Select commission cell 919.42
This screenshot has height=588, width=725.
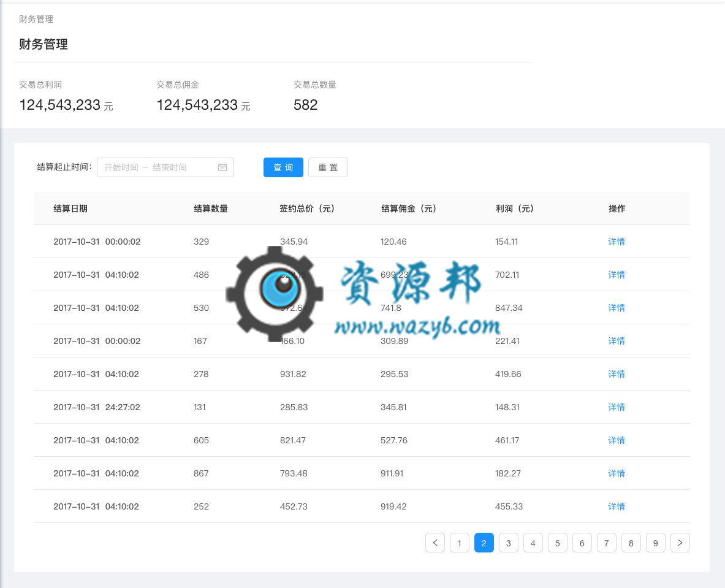pos(393,506)
